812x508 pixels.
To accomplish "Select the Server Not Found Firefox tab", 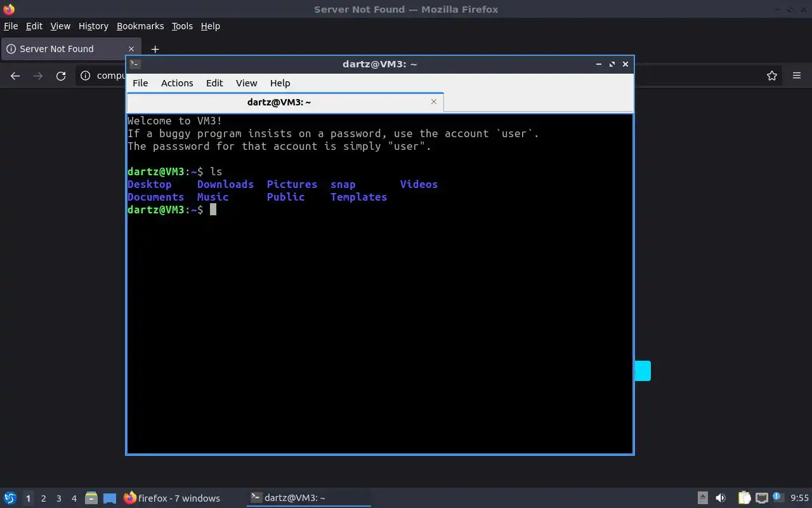I will 71,49.
